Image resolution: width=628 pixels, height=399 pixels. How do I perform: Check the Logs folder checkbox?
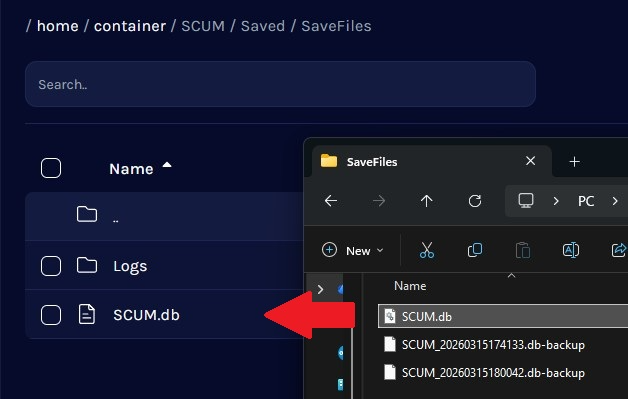point(51,266)
